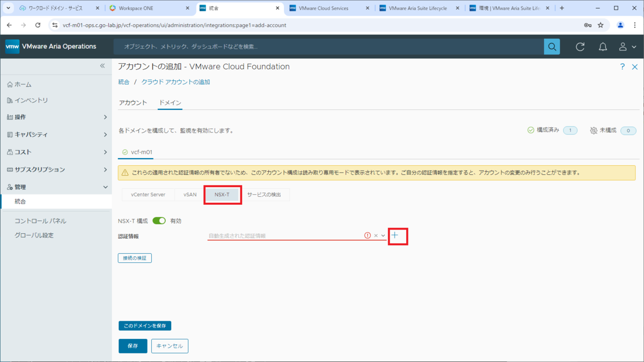Open the user account menu

[627, 47]
